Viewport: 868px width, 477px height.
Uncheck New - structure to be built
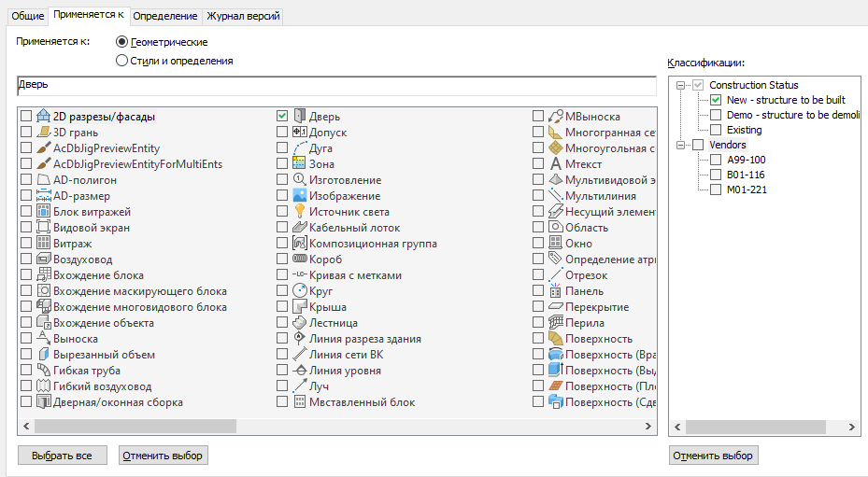tap(716, 100)
